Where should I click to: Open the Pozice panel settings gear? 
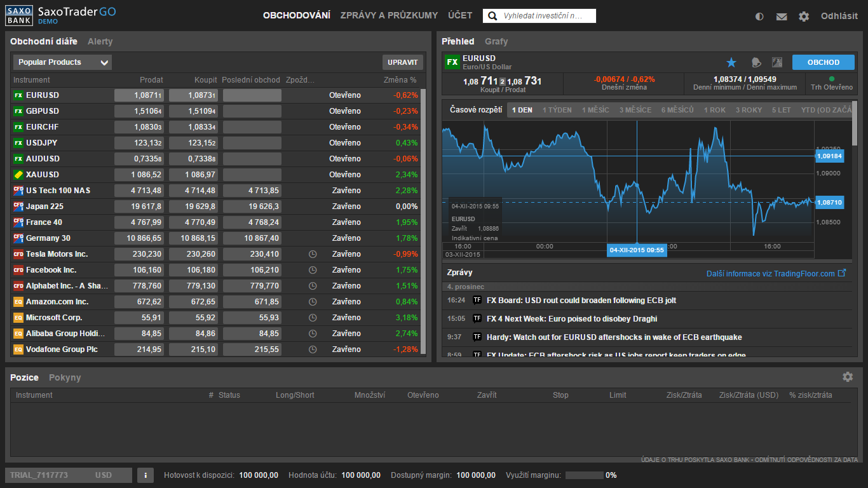[x=848, y=377]
